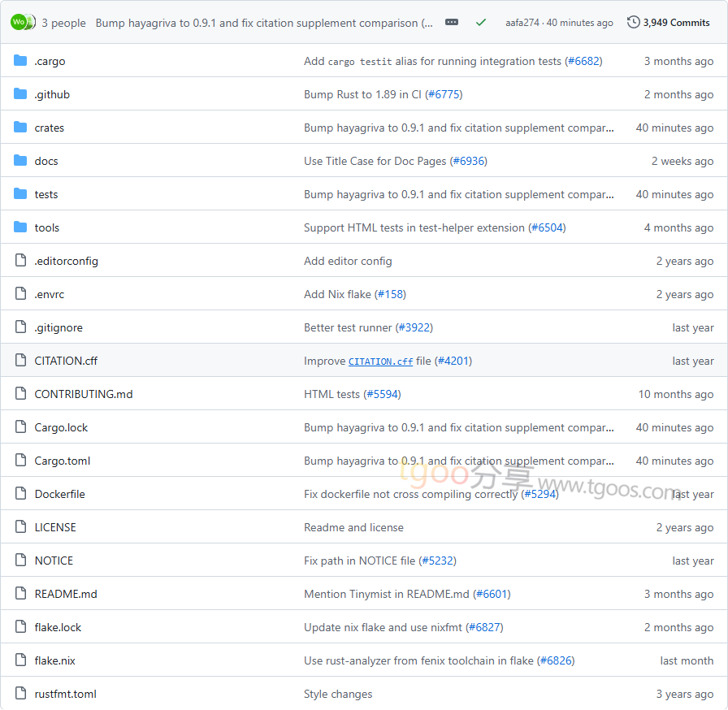
Task: View all 3,949 Commits
Action: click(x=676, y=23)
